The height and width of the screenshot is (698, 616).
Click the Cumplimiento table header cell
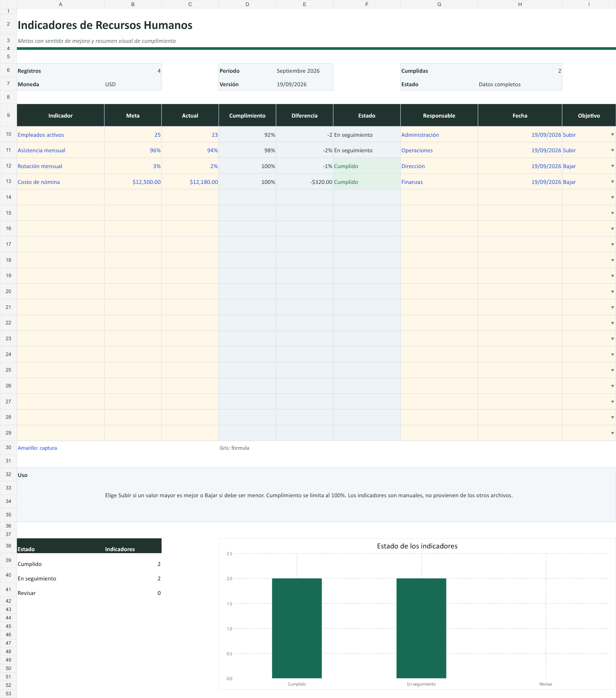point(247,116)
